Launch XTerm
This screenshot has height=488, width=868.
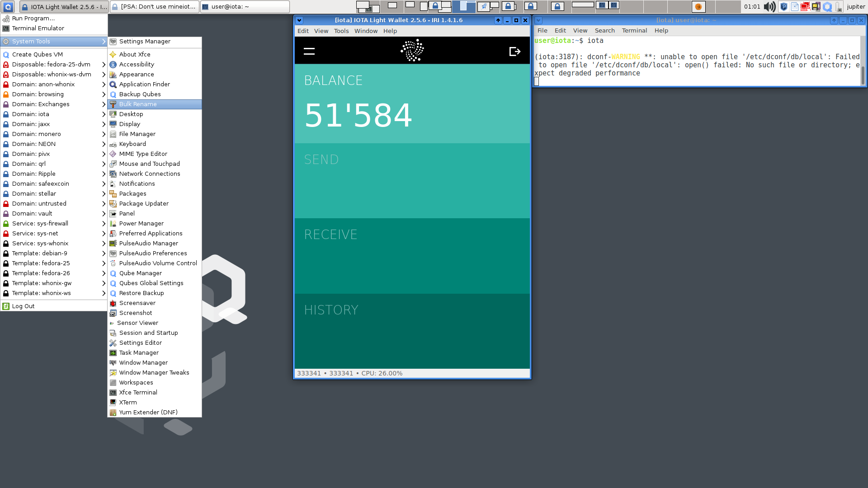[x=155, y=403]
